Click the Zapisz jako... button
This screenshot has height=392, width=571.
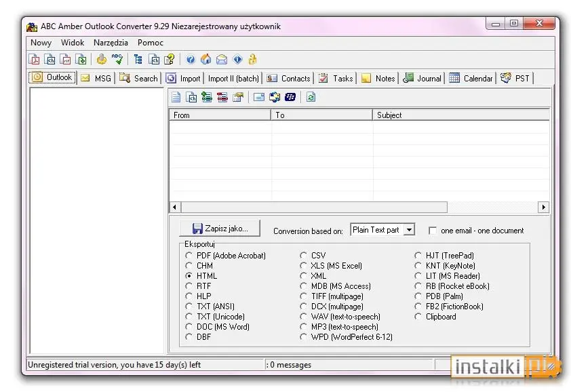coord(220,228)
